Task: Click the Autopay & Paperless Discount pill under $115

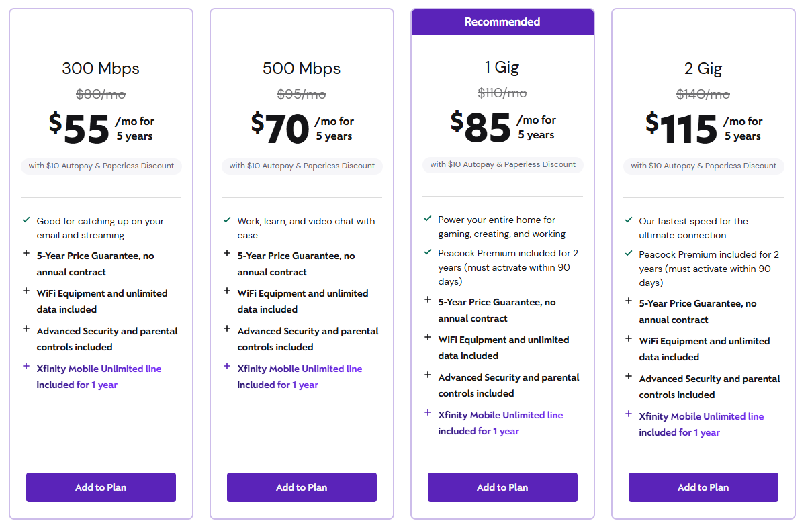Action: [703, 166]
